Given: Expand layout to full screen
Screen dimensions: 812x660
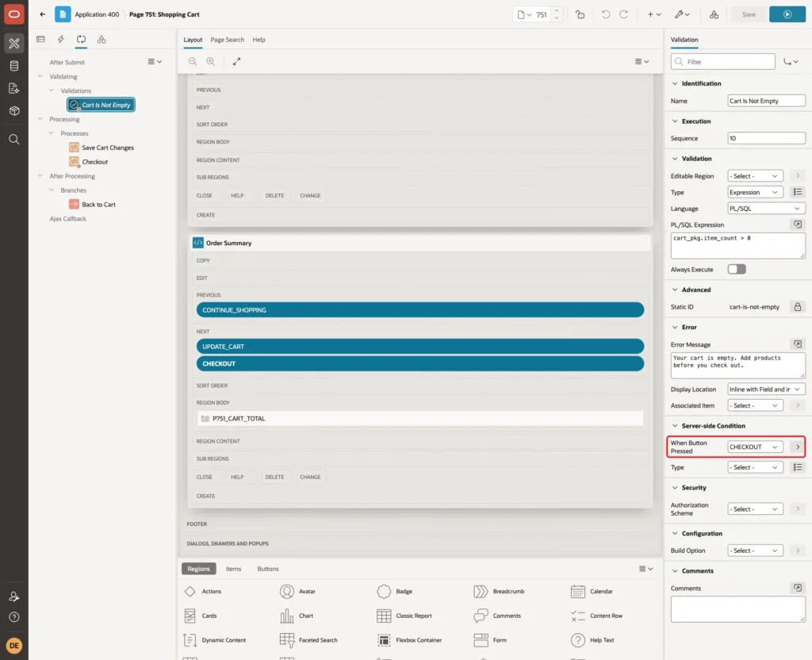Looking at the screenshot, I should pyautogui.click(x=236, y=61).
